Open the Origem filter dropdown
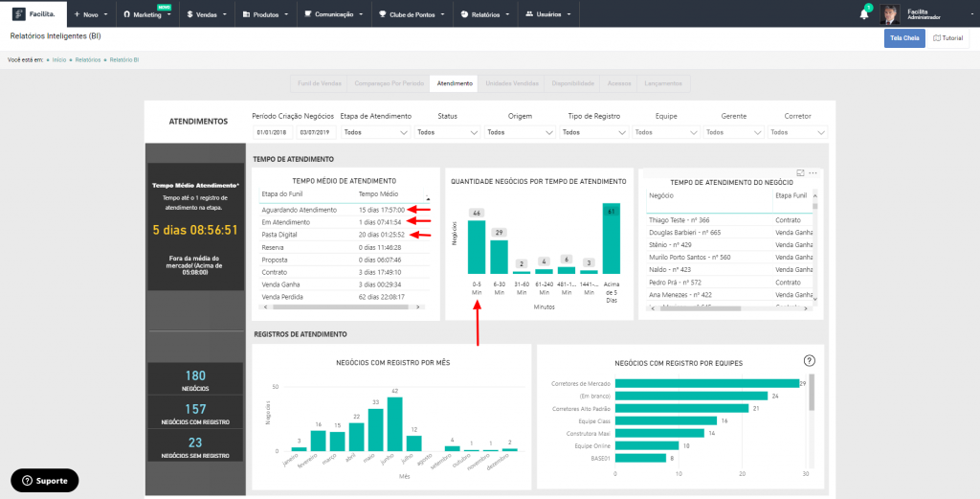 pos(520,133)
